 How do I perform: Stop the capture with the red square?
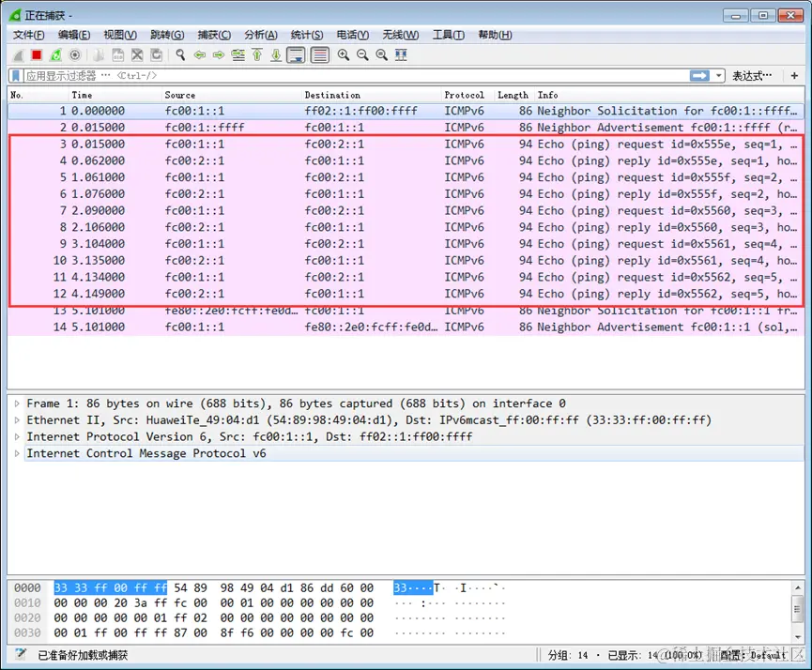point(37,54)
